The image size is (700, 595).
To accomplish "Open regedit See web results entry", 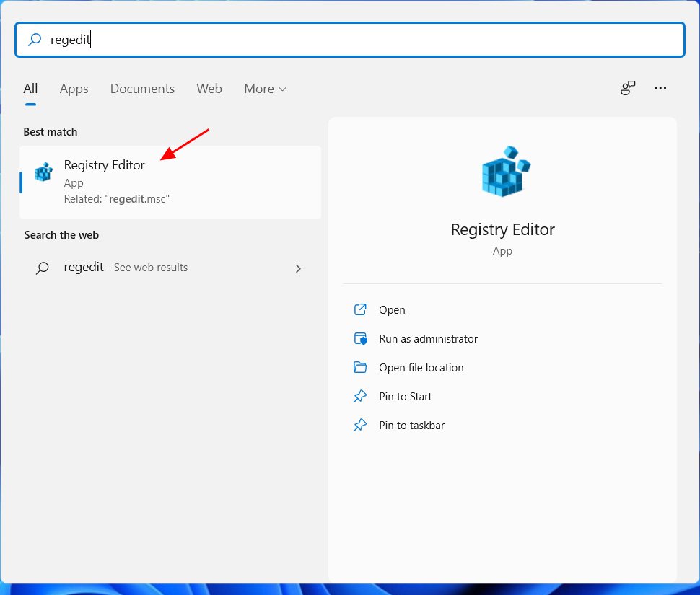I will click(x=126, y=268).
